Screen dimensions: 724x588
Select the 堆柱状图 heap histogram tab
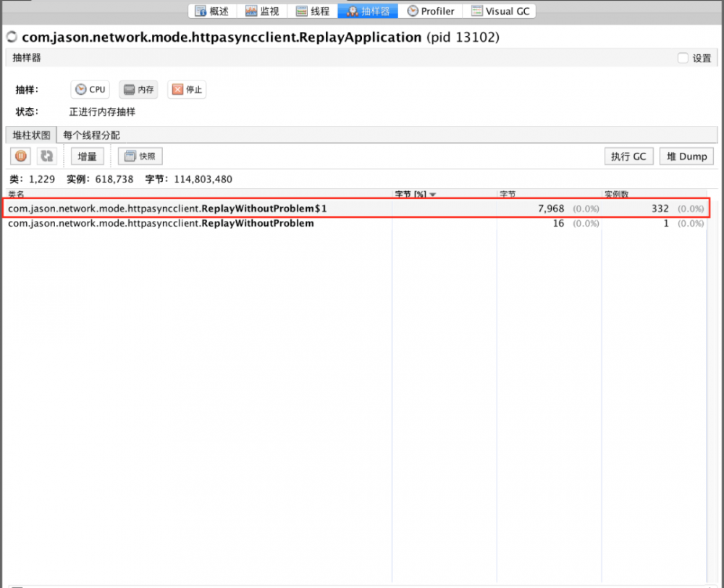(31, 135)
